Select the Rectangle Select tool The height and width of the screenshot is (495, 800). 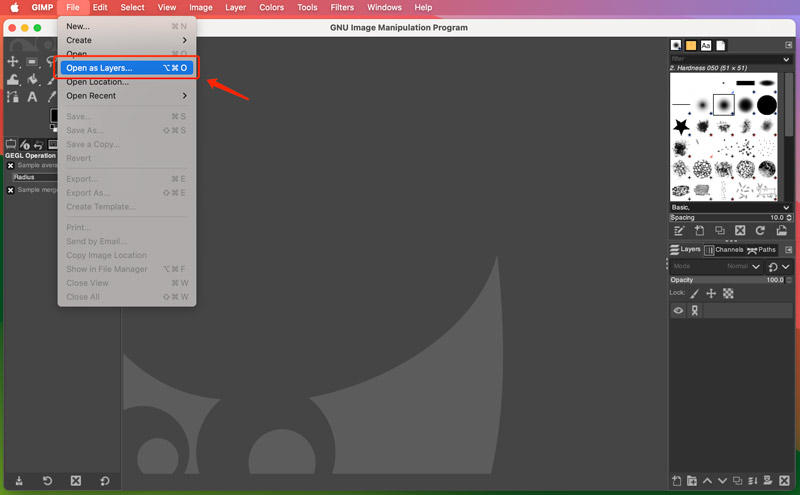pos(32,62)
